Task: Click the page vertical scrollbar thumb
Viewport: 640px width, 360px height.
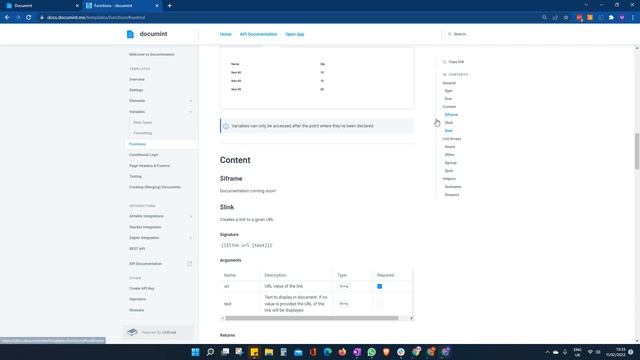Action: pyautogui.click(x=637, y=151)
